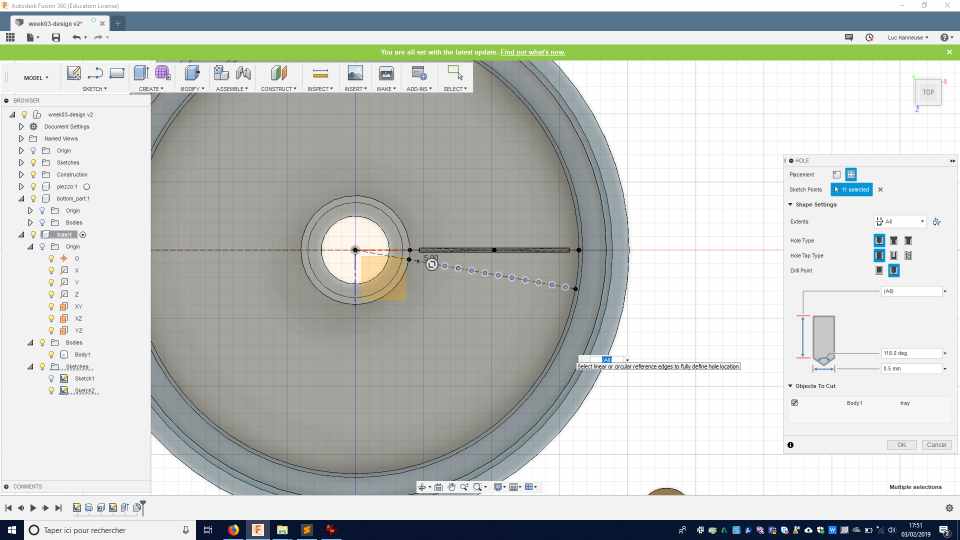Click the Rectangle sketch tool icon
The height and width of the screenshot is (540, 960).
117,73
